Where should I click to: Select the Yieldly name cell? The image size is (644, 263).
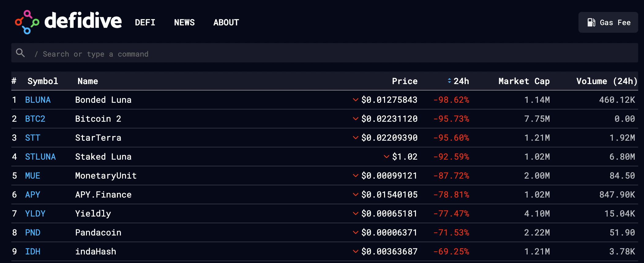click(x=93, y=213)
